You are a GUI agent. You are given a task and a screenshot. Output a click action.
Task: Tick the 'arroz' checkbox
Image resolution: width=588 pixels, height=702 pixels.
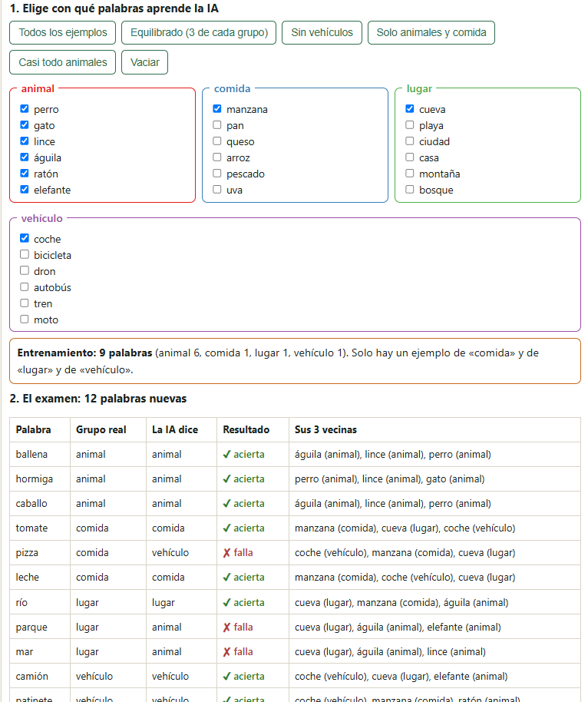[217, 157]
